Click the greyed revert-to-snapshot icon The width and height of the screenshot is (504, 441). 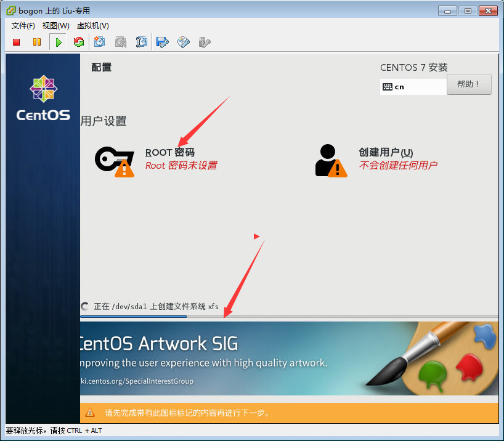click(121, 42)
